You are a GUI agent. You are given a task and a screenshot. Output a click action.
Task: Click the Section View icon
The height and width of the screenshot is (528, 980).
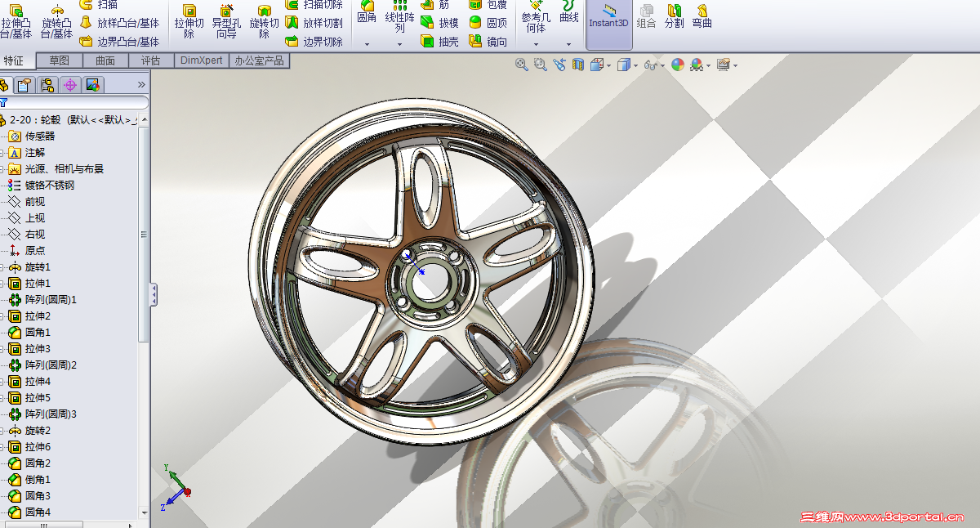pyautogui.click(x=577, y=65)
